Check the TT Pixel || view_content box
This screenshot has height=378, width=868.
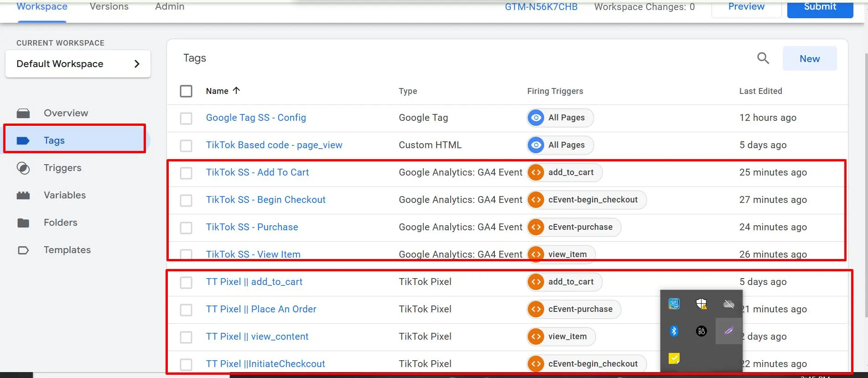click(x=186, y=337)
